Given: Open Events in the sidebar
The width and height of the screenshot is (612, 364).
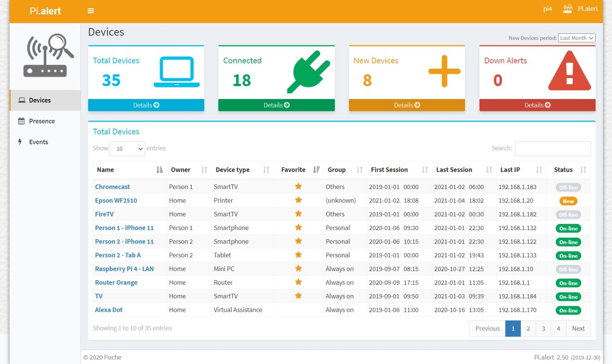Looking at the screenshot, I should pyautogui.click(x=38, y=142).
